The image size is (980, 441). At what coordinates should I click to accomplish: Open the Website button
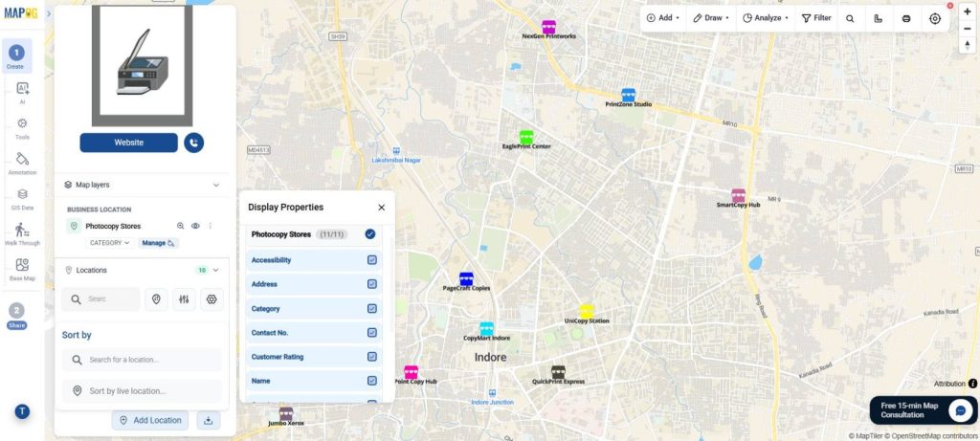(x=129, y=143)
